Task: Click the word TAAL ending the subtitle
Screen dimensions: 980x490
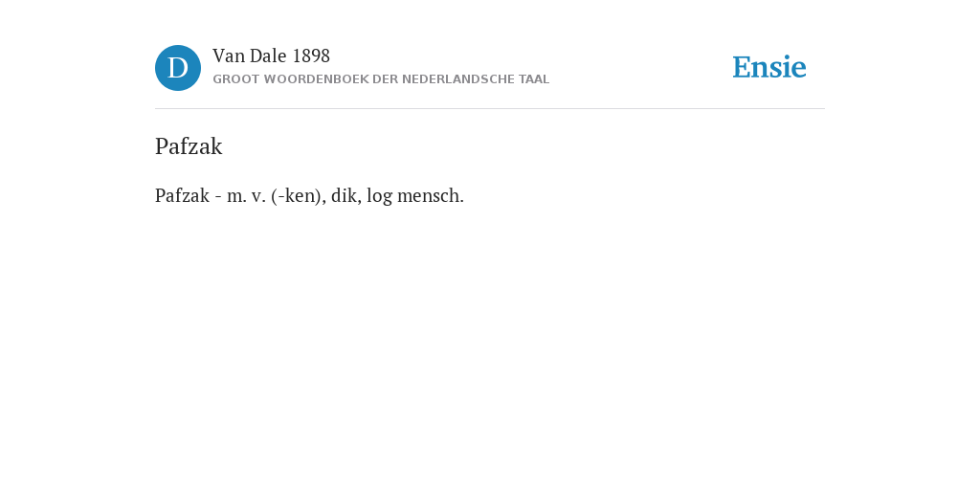Action: point(534,79)
